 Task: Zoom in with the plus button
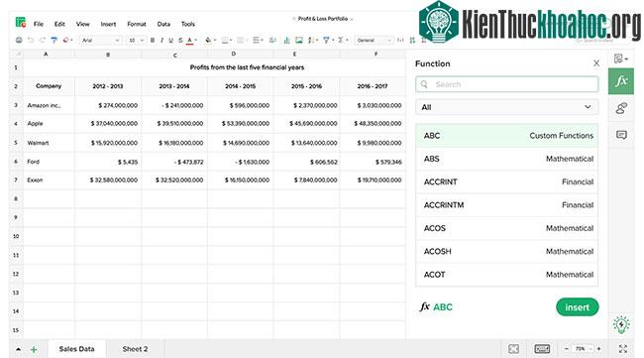[598, 349]
